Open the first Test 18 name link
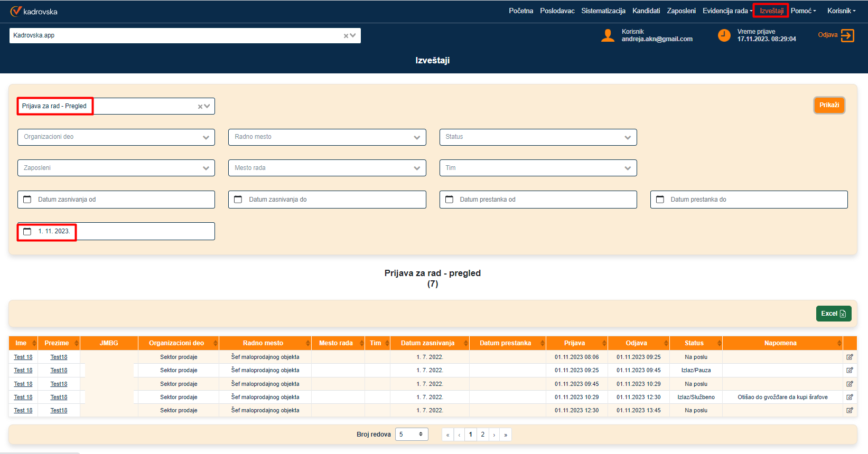Screen dimensions: 868x454 coord(23,357)
